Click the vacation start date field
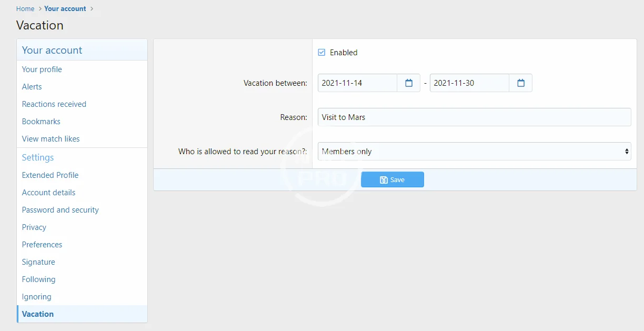The image size is (644, 331). (358, 83)
